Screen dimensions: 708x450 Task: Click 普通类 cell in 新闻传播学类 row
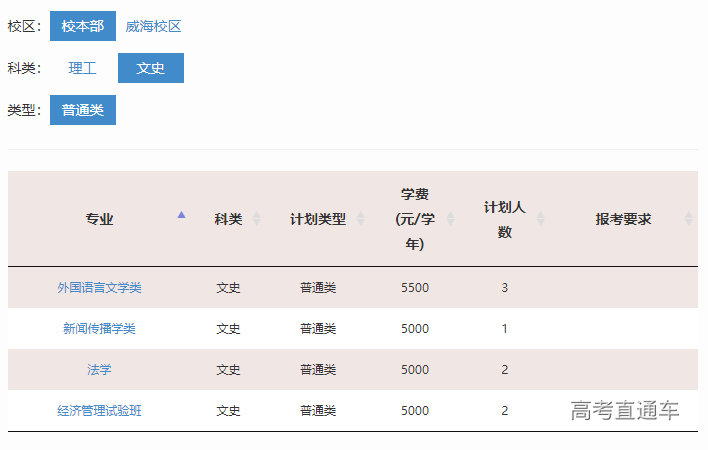coord(318,329)
